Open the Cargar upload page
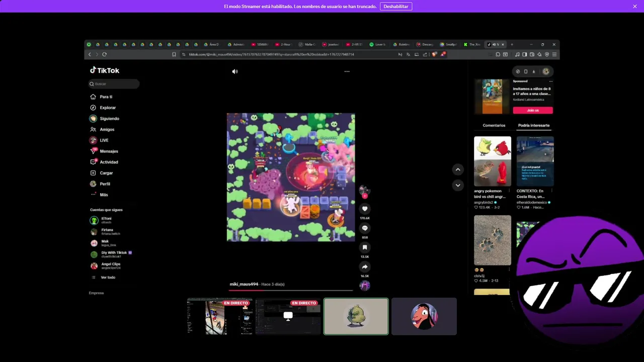The width and height of the screenshot is (644, 362). (x=102, y=173)
